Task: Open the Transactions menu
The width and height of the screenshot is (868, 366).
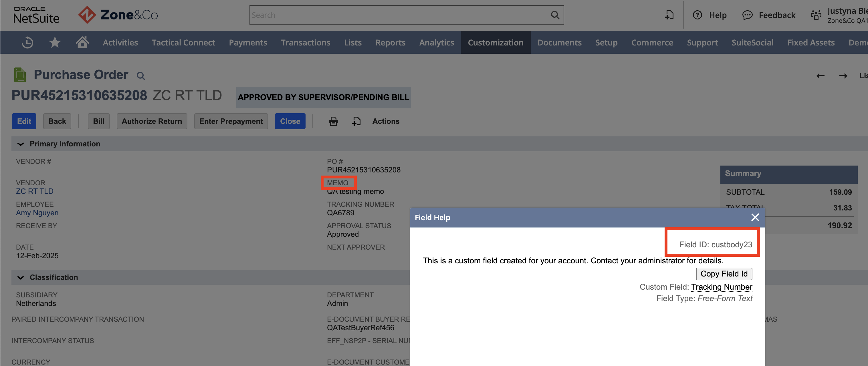Action: (305, 43)
